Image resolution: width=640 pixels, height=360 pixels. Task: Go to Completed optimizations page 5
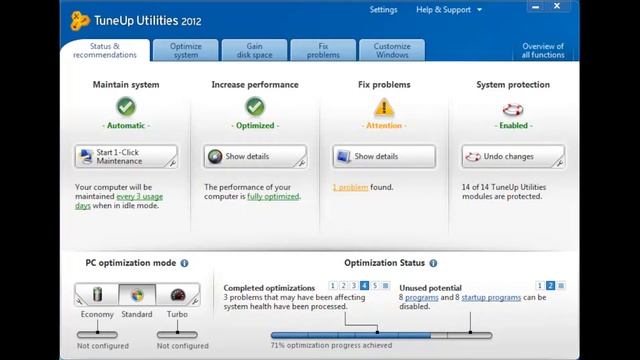point(375,286)
